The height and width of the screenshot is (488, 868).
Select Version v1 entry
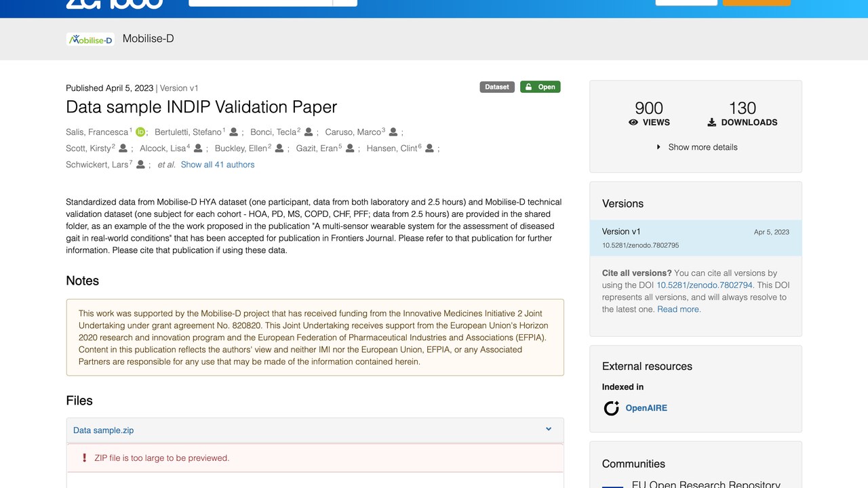[696, 238]
